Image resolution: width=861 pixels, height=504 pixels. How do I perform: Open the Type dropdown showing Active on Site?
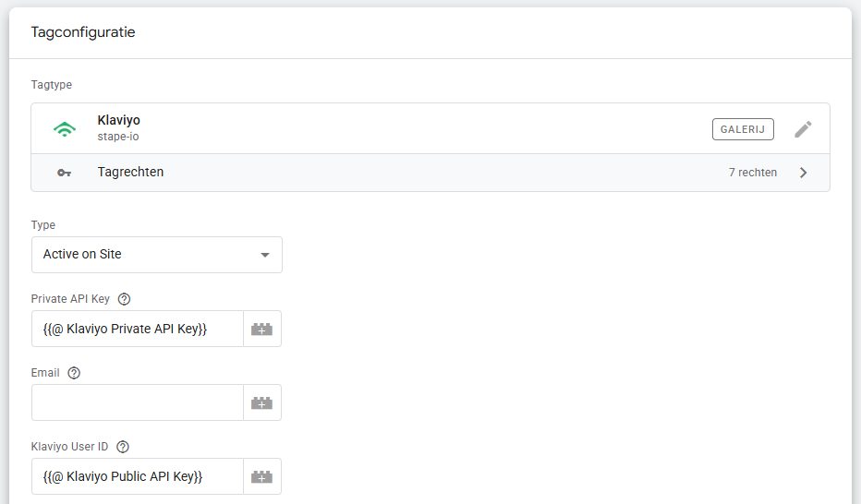pos(148,255)
